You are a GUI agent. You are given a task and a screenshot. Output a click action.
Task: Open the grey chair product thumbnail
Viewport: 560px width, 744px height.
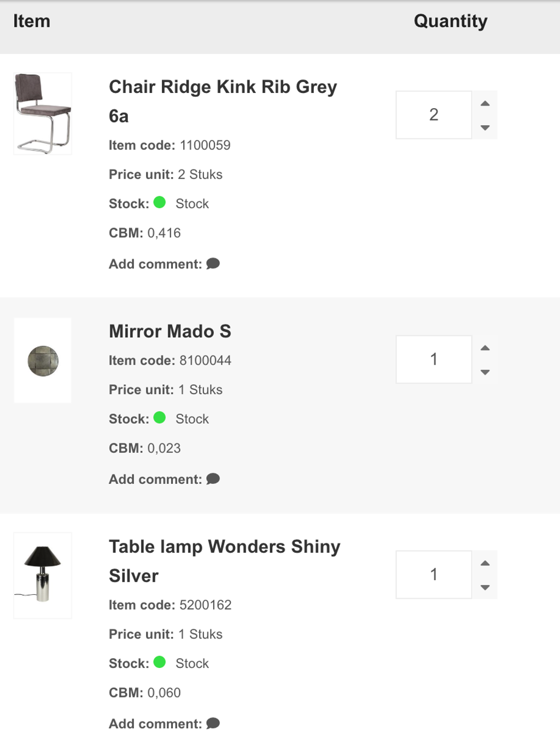point(43,114)
